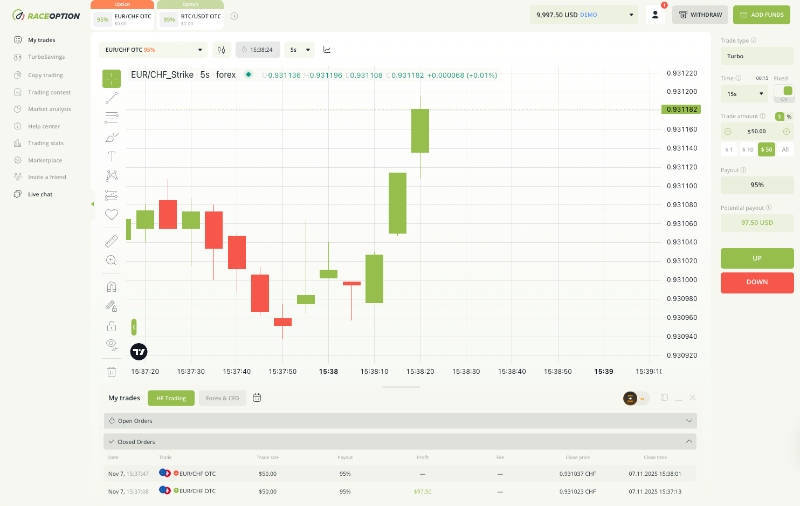This screenshot has width=800, height=506.
Task: Select the crosshair cursor tool
Action: 111,77
